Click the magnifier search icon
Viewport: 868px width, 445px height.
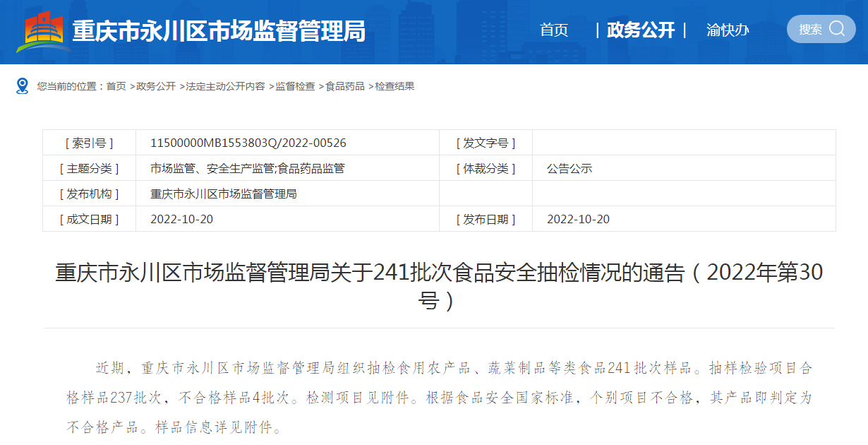coord(837,29)
